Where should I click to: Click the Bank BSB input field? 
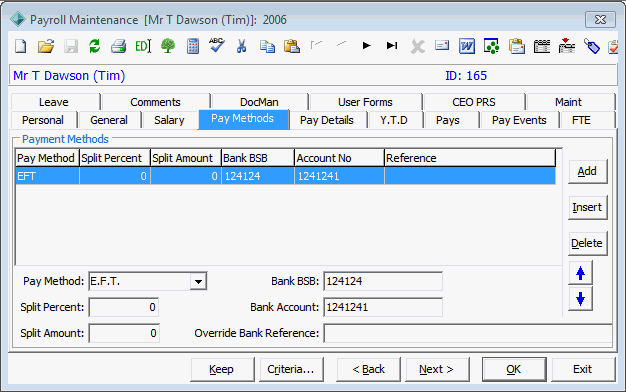click(383, 281)
